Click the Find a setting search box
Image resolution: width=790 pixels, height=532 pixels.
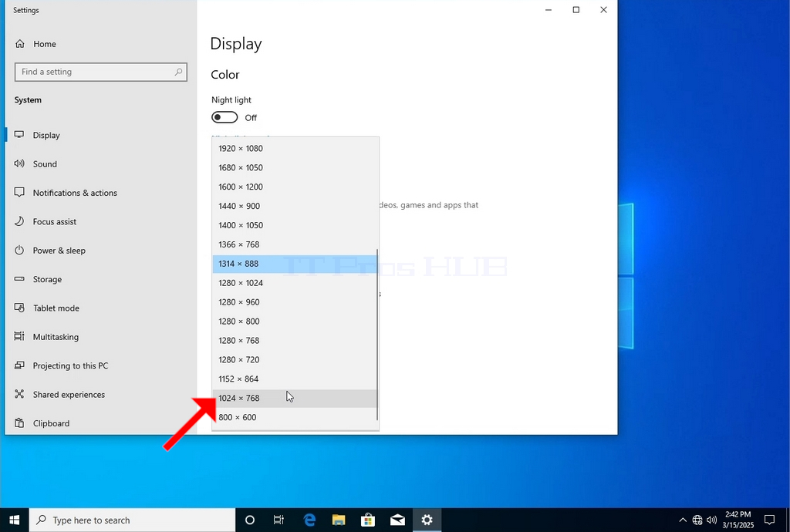click(x=101, y=72)
